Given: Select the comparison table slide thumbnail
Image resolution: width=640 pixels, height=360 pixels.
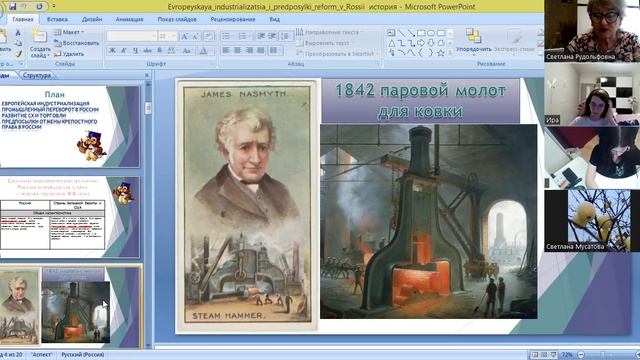Looking at the screenshot, I should point(69,217).
